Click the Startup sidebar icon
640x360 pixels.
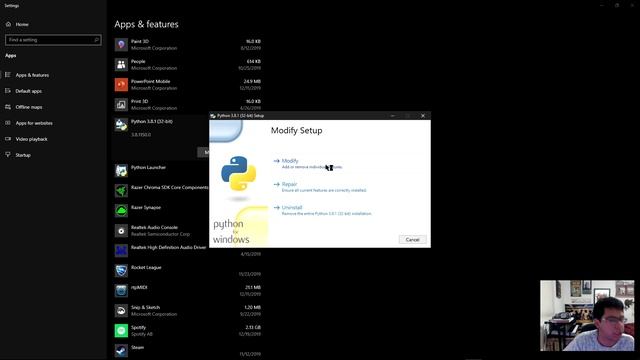(8, 155)
